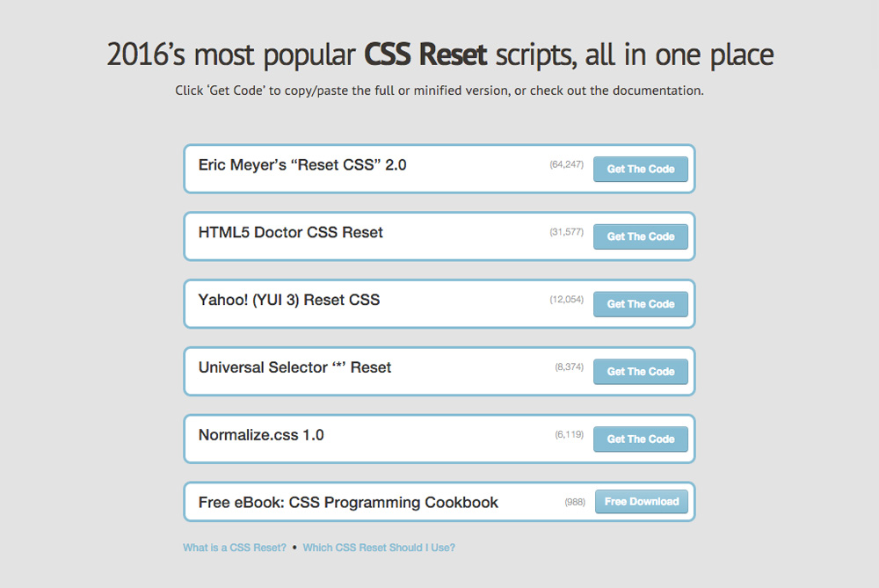Click Get The Code for Eric Meyer's Reset CSS
The height and width of the screenshot is (588, 879).
click(641, 169)
